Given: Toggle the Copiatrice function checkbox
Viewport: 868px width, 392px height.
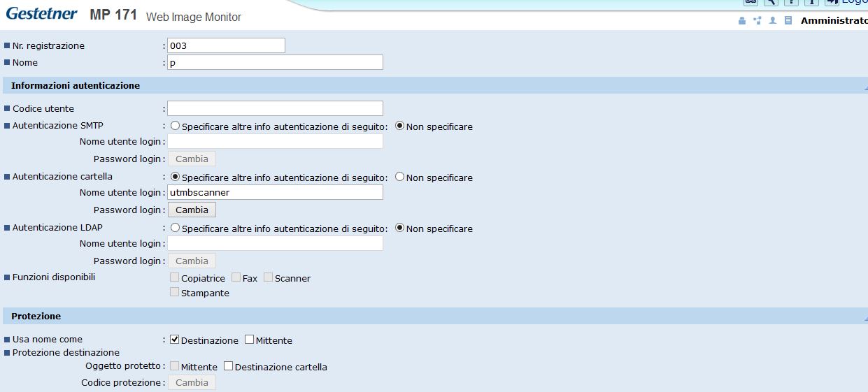Looking at the screenshot, I should pyautogui.click(x=175, y=277).
